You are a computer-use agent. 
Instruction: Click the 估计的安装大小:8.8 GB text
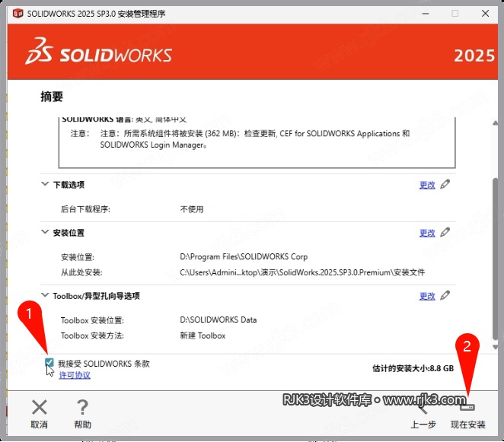[413, 368]
